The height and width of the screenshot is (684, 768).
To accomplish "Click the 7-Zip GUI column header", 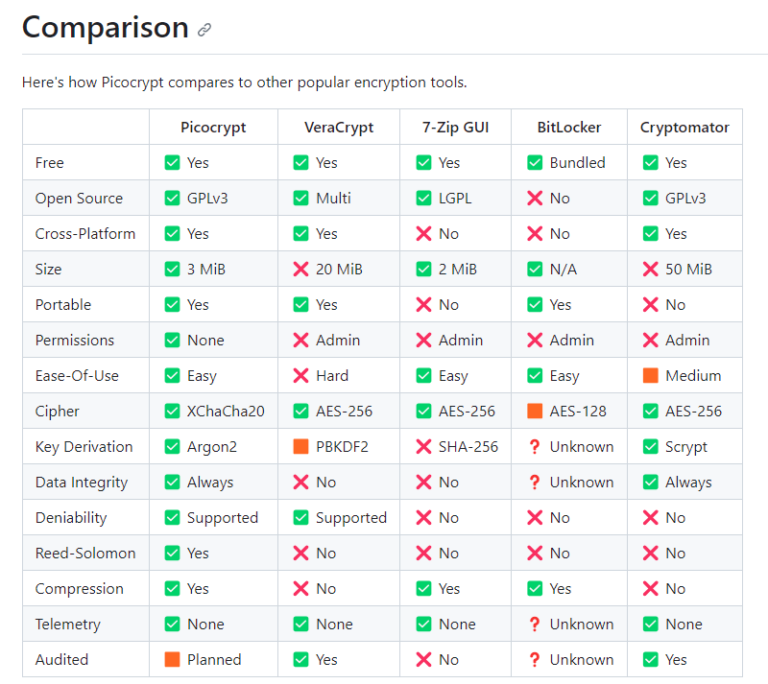I will point(455,127).
